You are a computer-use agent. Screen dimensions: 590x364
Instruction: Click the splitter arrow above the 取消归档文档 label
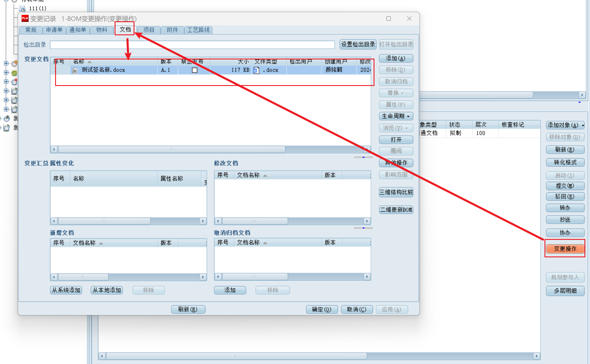click(363, 228)
